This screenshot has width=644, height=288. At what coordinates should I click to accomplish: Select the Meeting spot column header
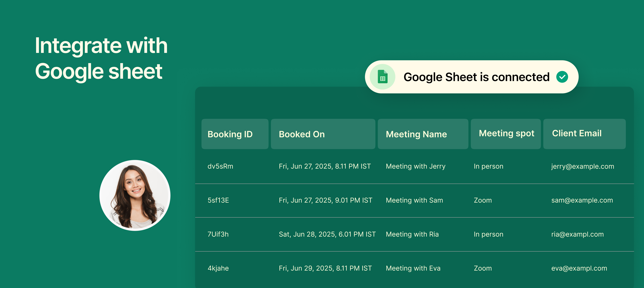[506, 134]
